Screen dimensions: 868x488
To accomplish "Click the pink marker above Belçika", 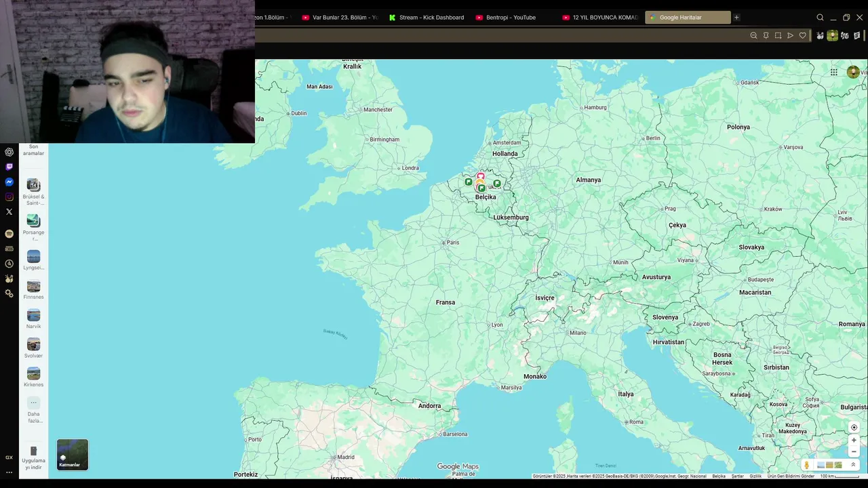I will click(x=480, y=176).
